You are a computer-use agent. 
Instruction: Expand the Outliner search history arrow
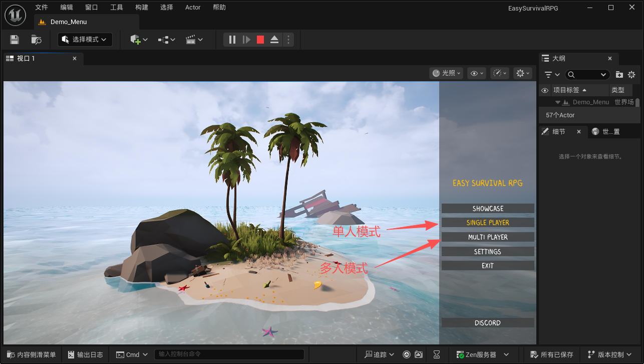pyautogui.click(x=603, y=75)
